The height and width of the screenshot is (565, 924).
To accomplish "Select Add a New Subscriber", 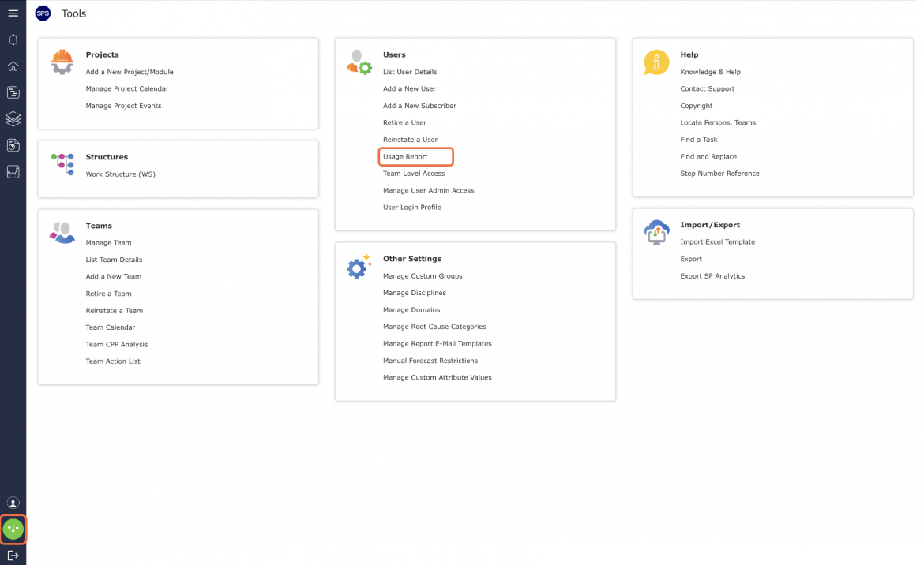I will click(419, 106).
